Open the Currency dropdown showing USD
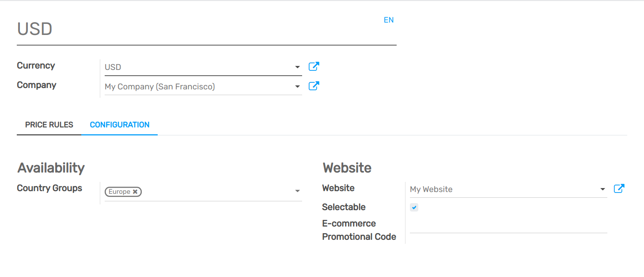This screenshot has width=644, height=277. click(297, 67)
